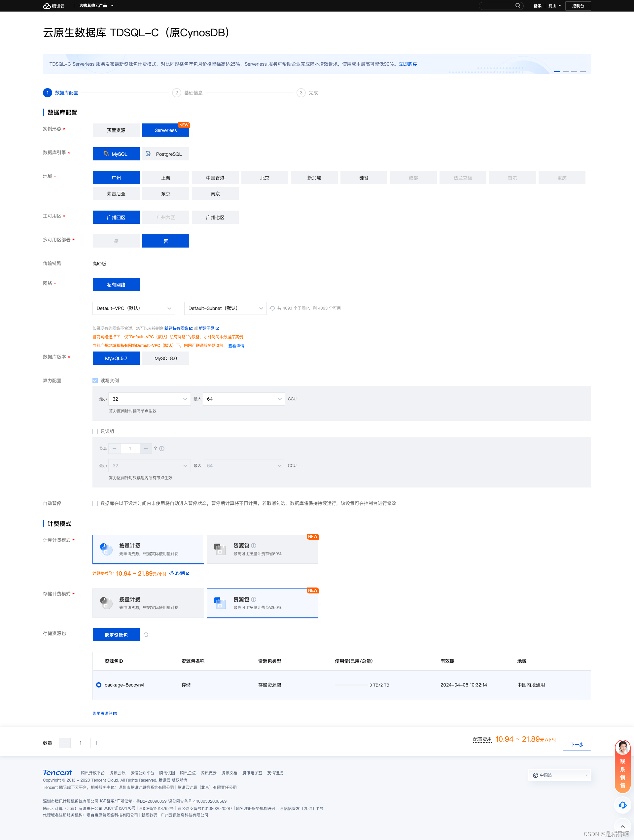Go to step 3 完成
Screen dimensions: 634x840
click(307, 93)
